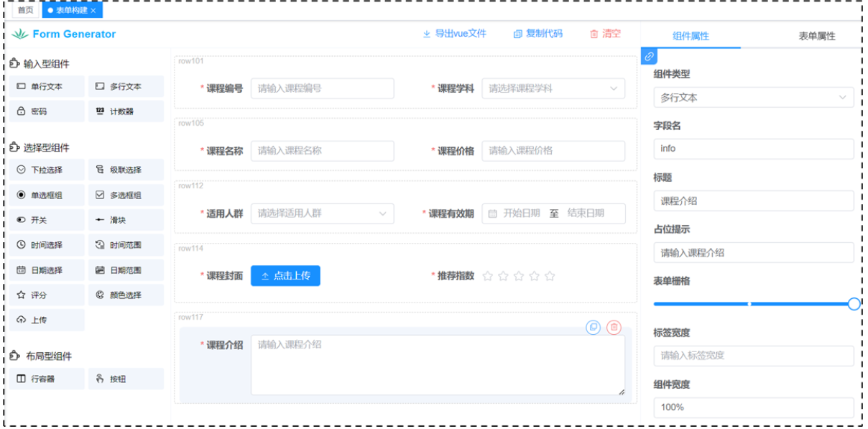Click inside the 课程价格 input field
The image size is (868, 429).
553,151
